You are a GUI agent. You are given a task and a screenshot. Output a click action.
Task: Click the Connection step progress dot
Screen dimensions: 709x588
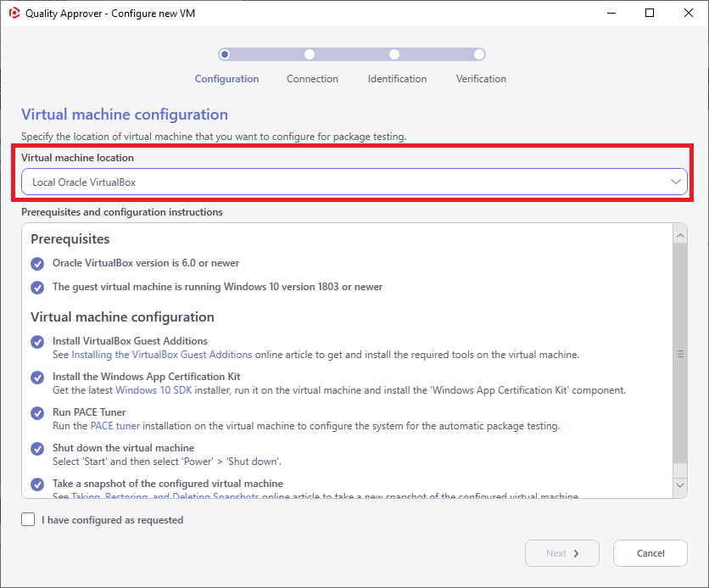tap(310, 54)
